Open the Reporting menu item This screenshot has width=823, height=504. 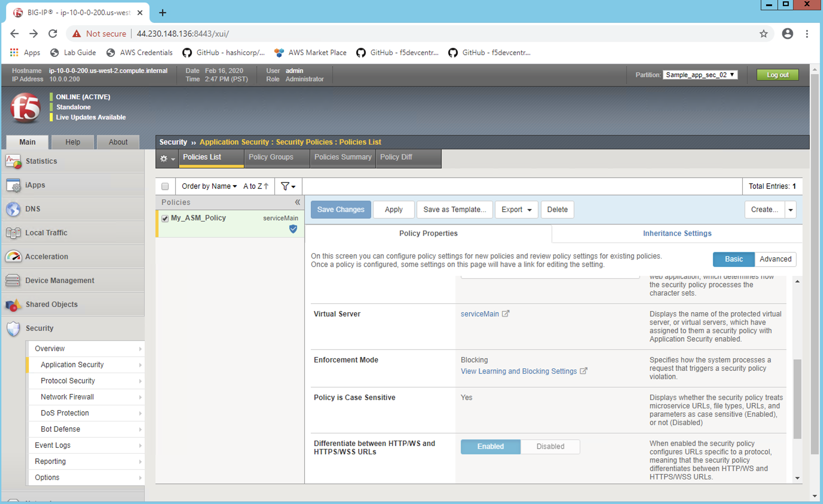click(86, 462)
